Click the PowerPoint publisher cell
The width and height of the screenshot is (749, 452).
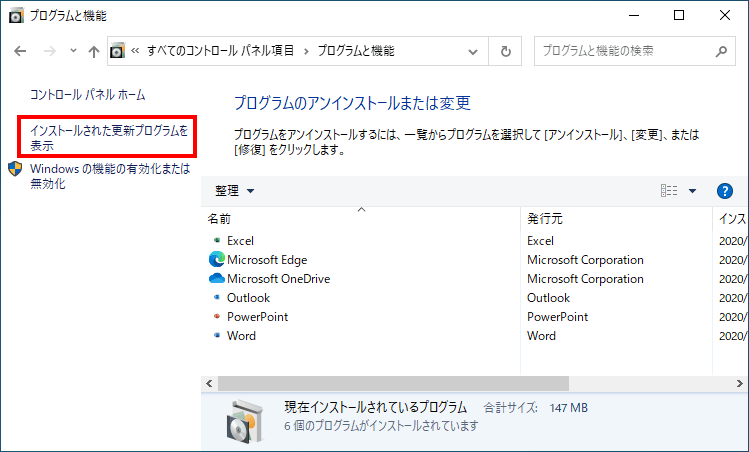557,317
